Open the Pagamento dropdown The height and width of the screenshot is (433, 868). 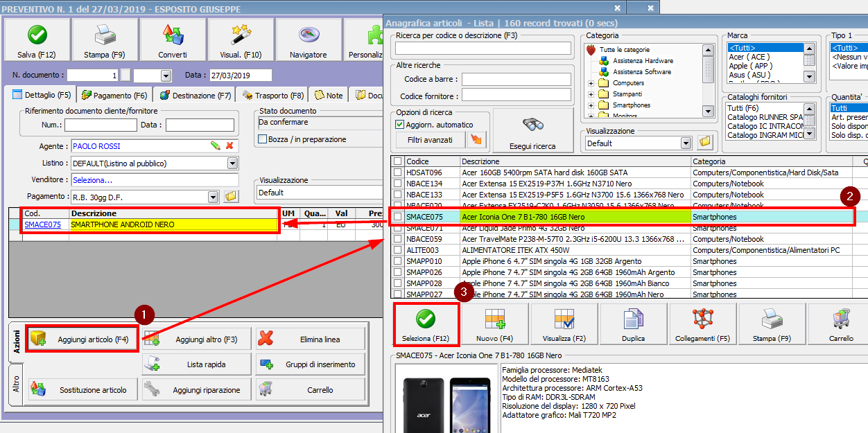coord(214,197)
